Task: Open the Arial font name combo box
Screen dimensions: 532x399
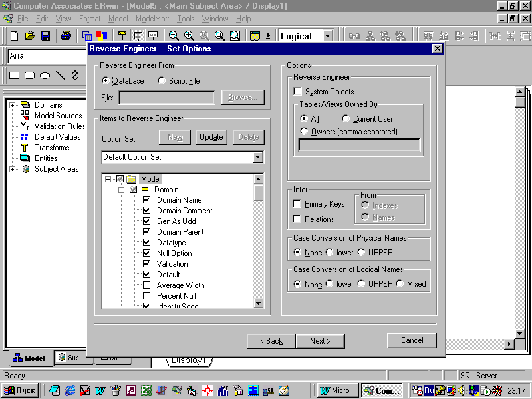Action: 47,56
